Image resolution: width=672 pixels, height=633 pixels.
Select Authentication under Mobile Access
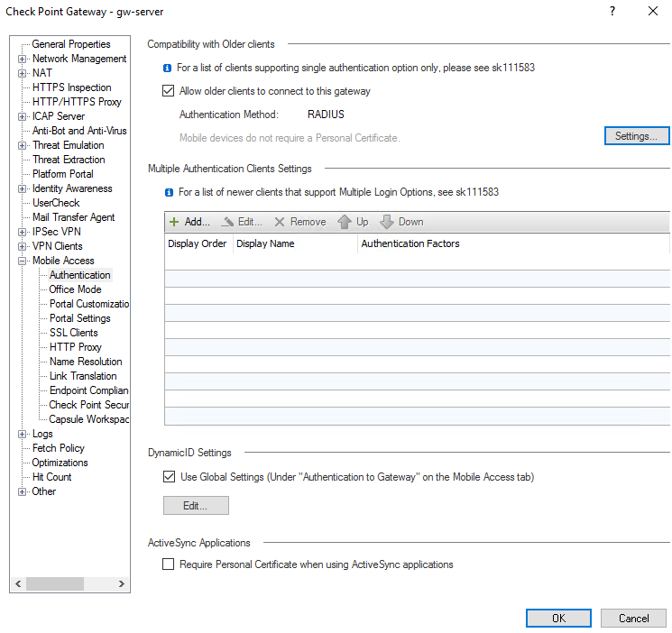coord(79,275)
